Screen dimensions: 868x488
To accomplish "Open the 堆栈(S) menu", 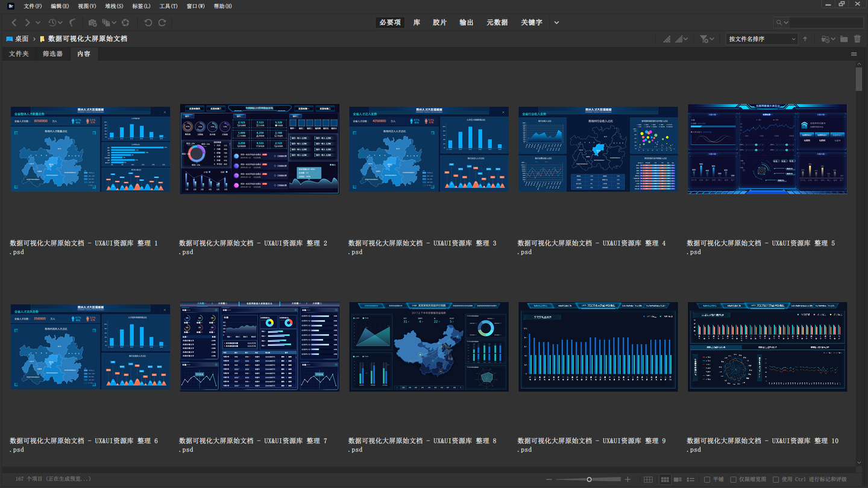I will pyautogui.click(x=114, y=6).
